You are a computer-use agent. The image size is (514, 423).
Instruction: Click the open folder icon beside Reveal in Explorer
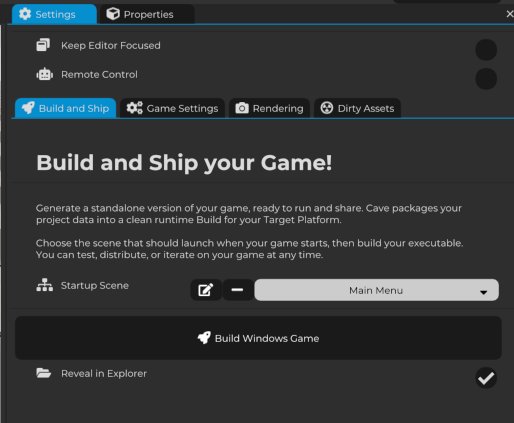44,373
